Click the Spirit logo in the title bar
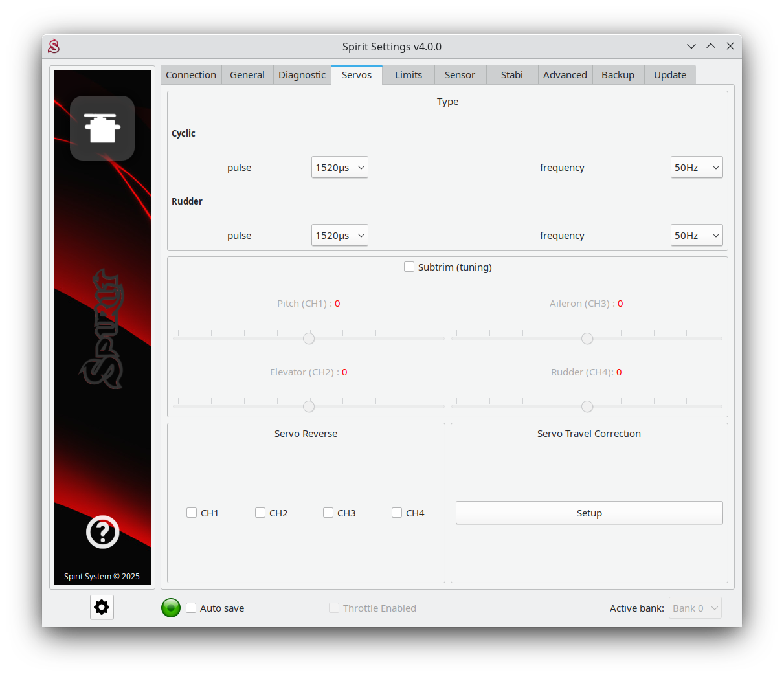This screenshot has width=784, height=677. (54, 47)
